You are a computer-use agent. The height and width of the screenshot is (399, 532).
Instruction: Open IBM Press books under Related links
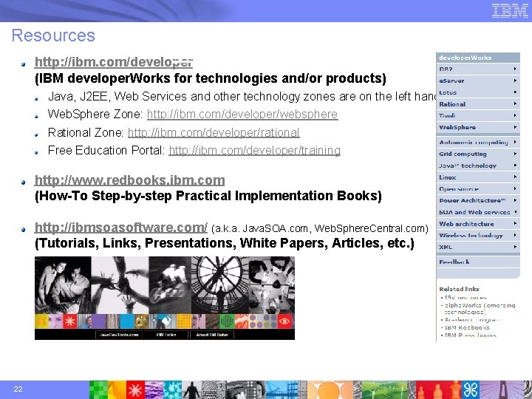pyautogui.click(x=470, y=335)
